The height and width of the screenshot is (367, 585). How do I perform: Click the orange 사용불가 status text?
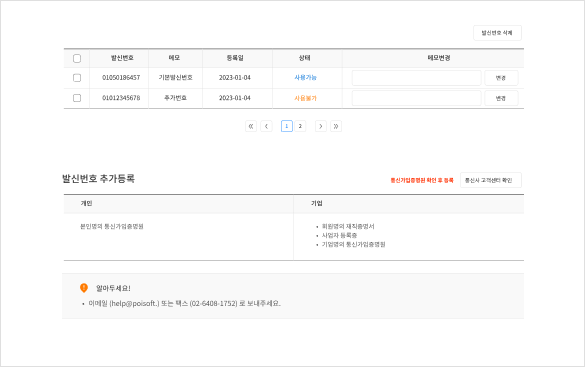pyautogui.click(x=305, y=98)
